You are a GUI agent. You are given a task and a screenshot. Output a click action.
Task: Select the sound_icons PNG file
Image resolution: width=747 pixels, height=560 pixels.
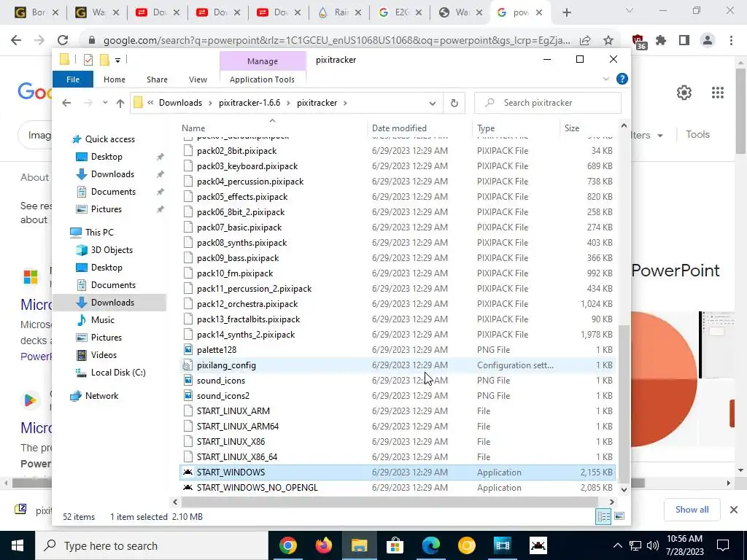(x=220, y=381)
